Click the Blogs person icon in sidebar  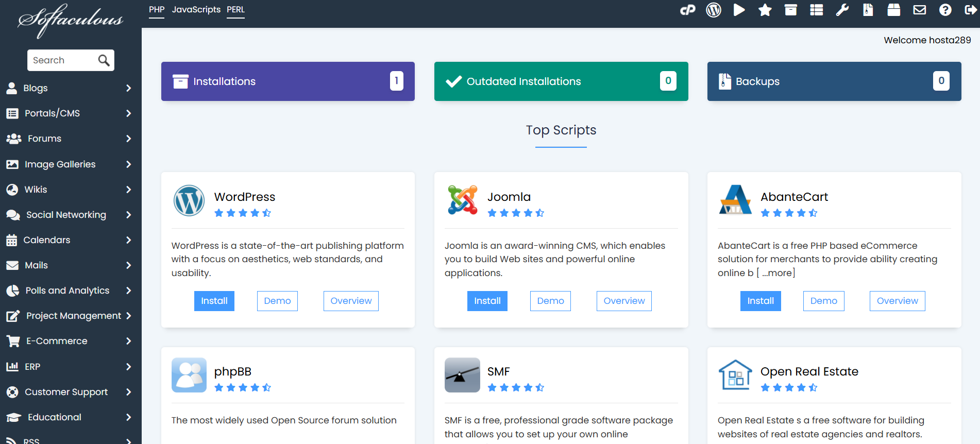click(12, 88)
